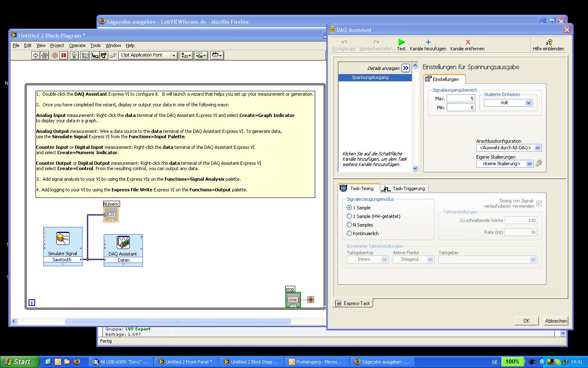588x368 pixels.
Task: Switch to NI USB-6009 taskbar window
Action: (120, 362)
